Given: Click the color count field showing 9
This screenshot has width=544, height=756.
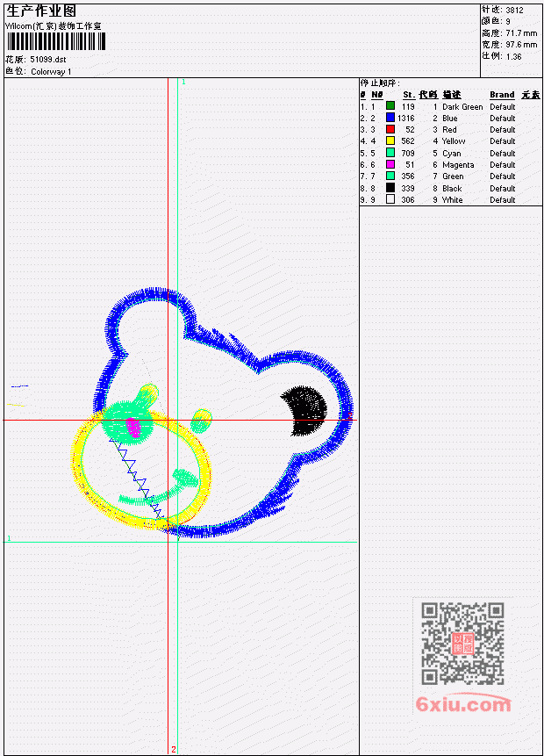Looking at the screenshot, I should (x=508, y=22).
